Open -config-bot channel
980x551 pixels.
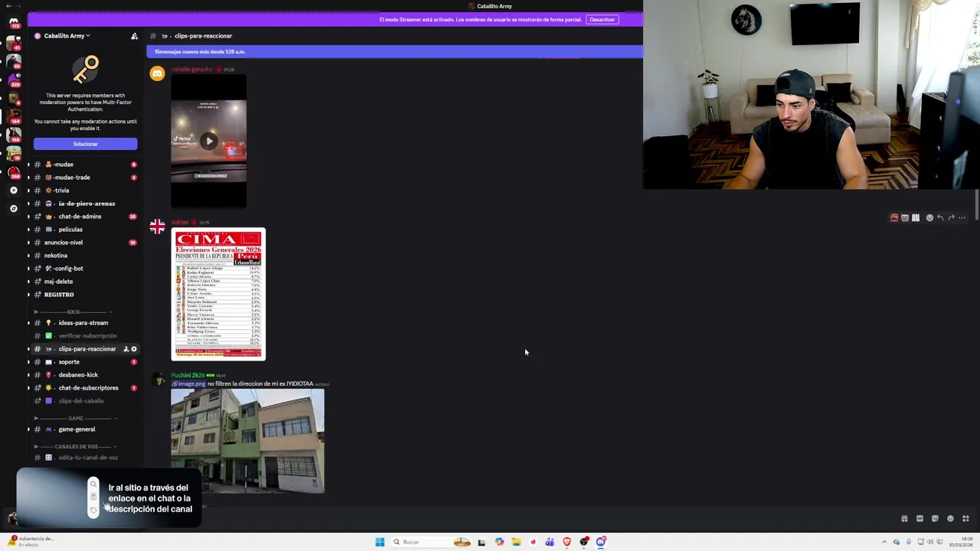84,269
